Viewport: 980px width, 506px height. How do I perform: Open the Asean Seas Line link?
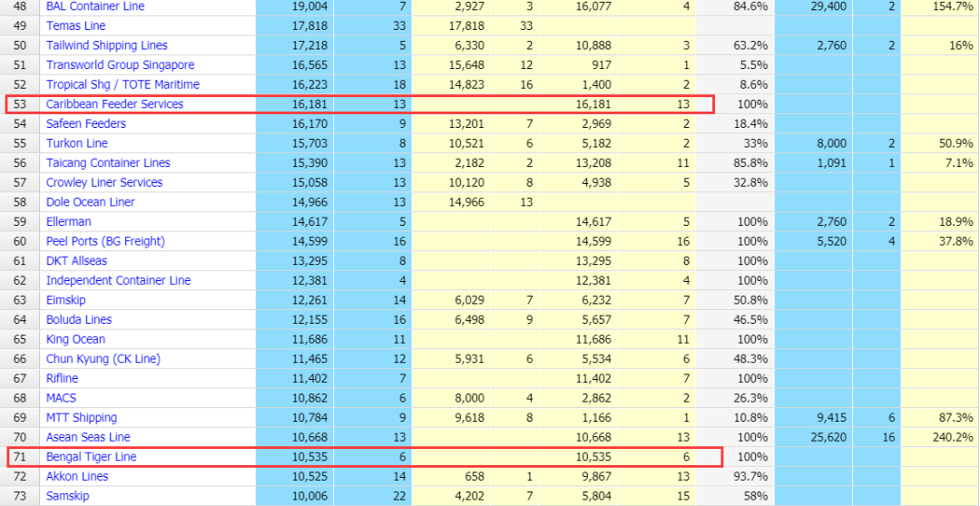pos(88,437)
